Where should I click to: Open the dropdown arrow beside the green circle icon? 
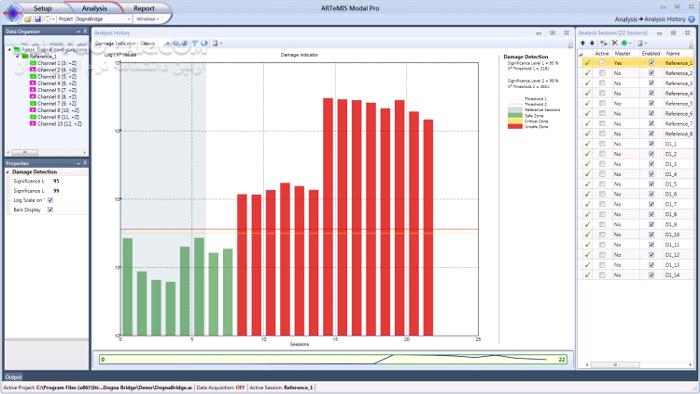coord(630,43)
